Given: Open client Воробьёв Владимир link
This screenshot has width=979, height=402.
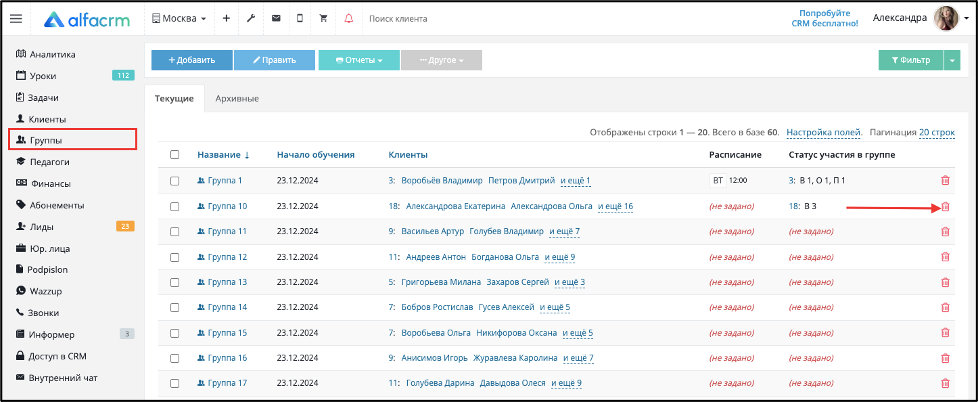Looking at the screenshot, I should coord(441,181).
